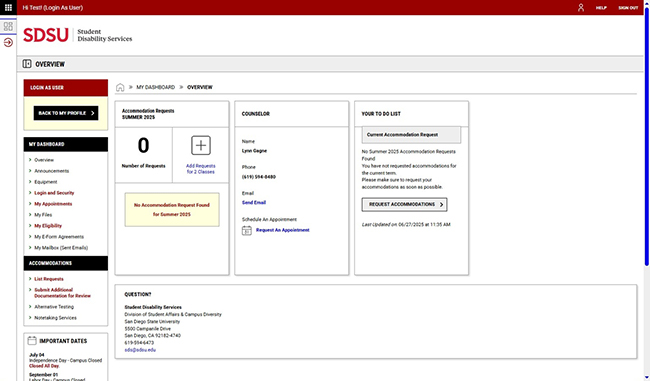The width and height of the screenshot is (650, 381).
Task: Click the plus icon to add requests
Action: (x=201, y=146)
